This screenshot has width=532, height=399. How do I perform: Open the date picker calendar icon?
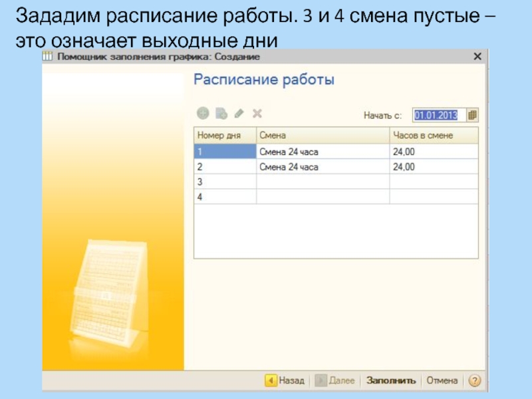(x=472, y=115)
